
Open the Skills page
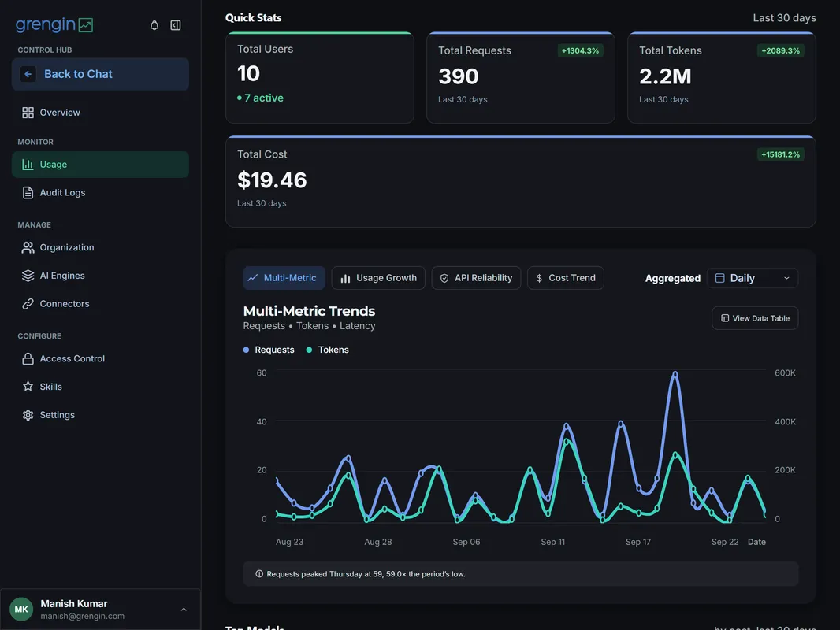coord(100,387)
